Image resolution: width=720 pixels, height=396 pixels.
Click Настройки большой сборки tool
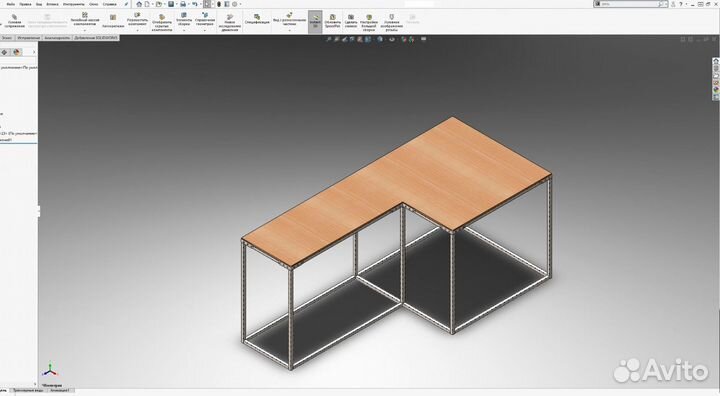(x=369, y=23)
